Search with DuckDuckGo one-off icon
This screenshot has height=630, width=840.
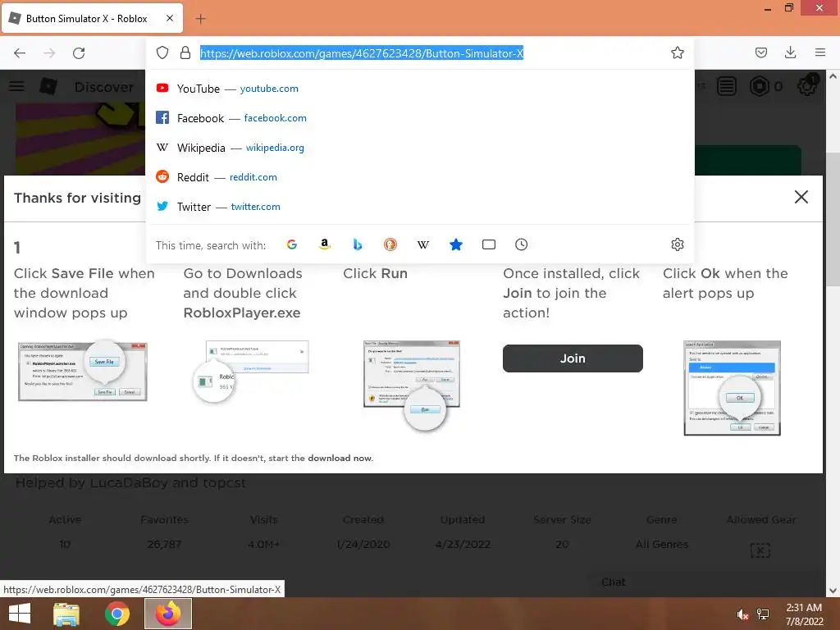coord(390,244)
